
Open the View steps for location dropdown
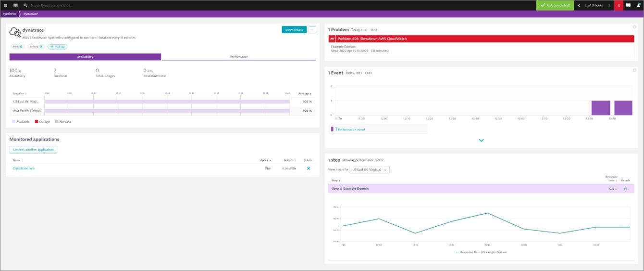370,169
